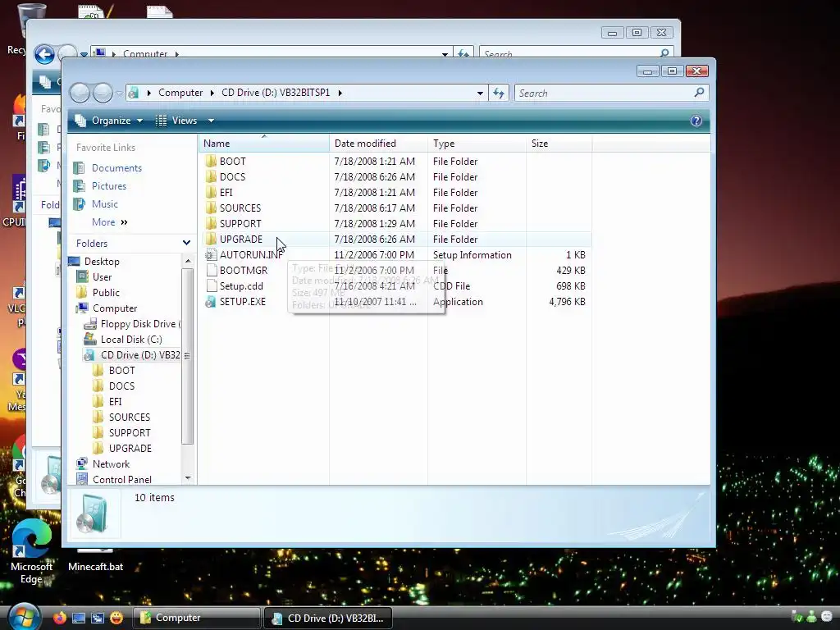Click the first breadcrumb arrow before Computer

pos(149,93)
